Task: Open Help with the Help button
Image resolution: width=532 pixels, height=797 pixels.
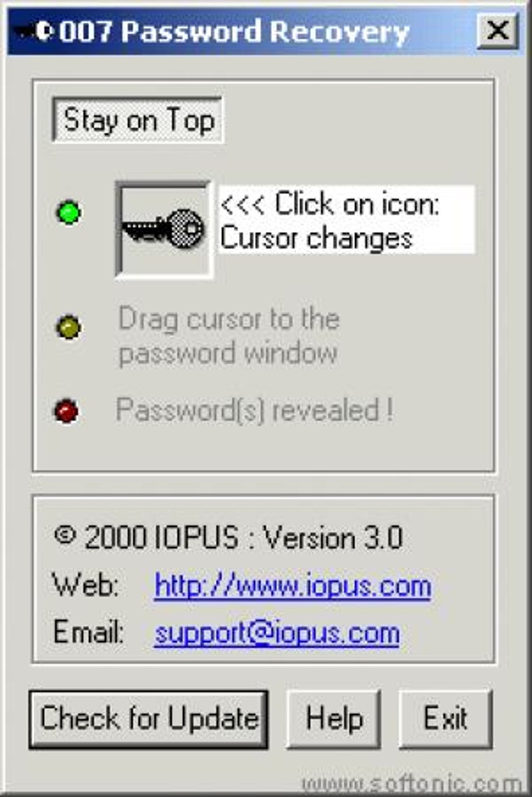Action: click(x=334, y=719)
